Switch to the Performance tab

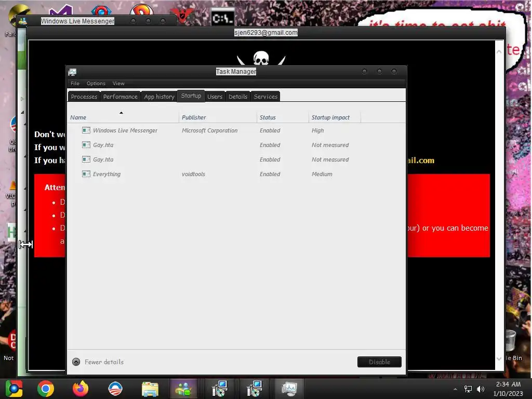tap(121, 97)
